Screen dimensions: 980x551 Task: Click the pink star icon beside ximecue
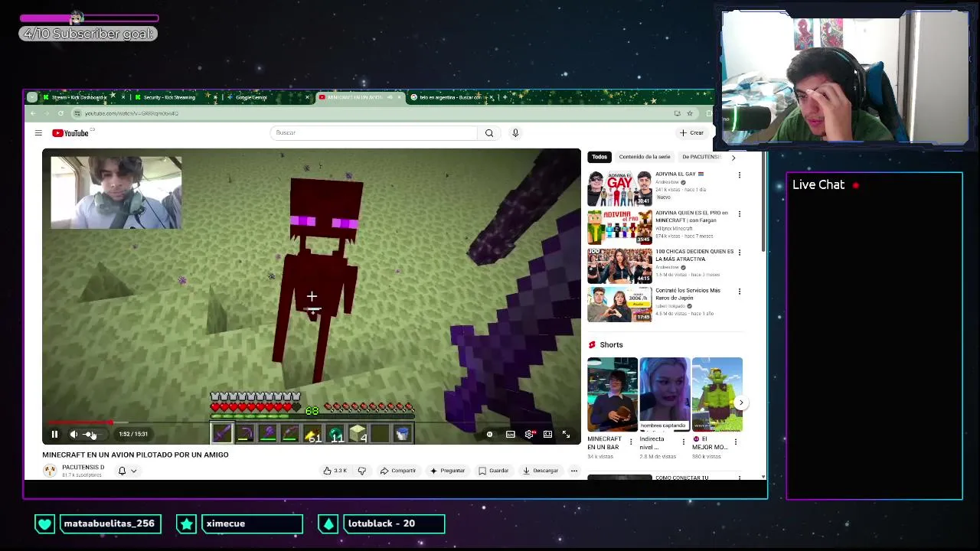pyautogui.click(x=186, y=523)
